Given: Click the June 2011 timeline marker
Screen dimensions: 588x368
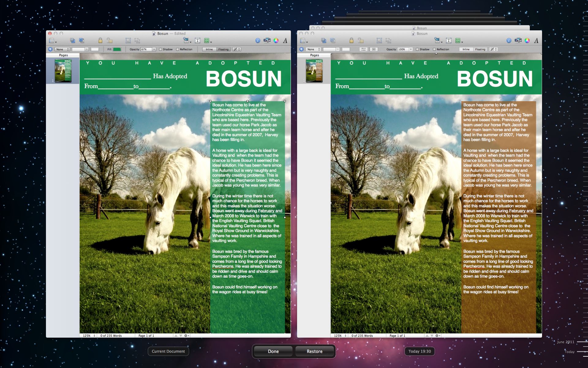Looking at the screenshot, I should pyautogui.click(x=582, y=342).
